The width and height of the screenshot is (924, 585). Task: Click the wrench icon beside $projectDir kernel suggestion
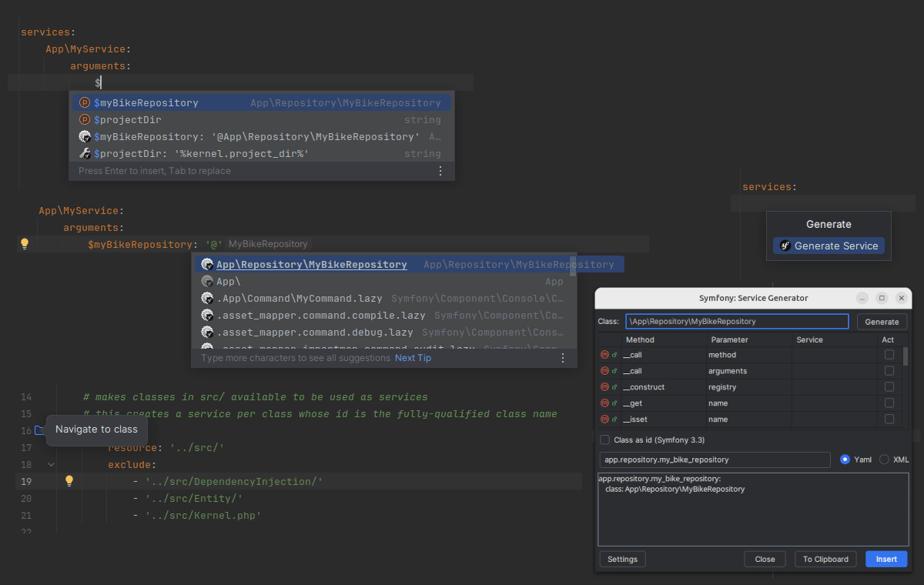[x=85, y=154]
